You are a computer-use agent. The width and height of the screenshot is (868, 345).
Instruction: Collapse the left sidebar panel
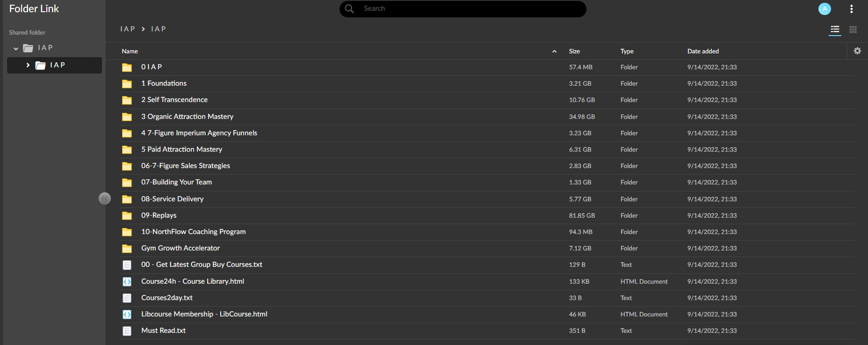104,198
